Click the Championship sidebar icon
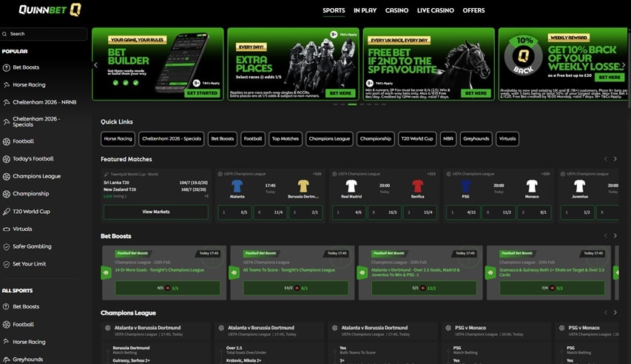631x364 pixels. (7, 194)
